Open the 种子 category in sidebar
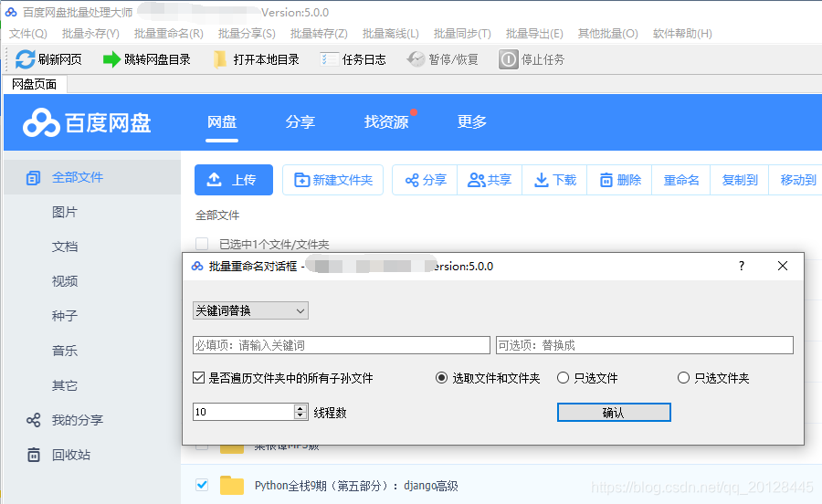 [65, 316]
